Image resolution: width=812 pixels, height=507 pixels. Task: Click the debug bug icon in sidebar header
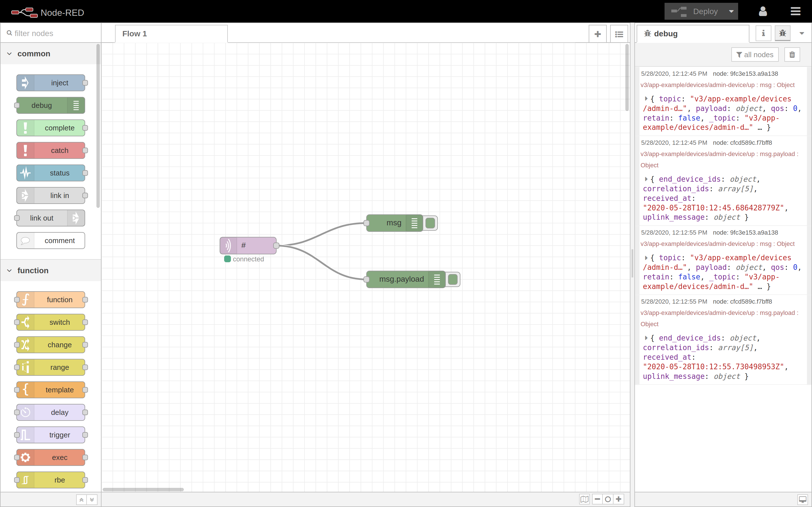coord(782,33)
